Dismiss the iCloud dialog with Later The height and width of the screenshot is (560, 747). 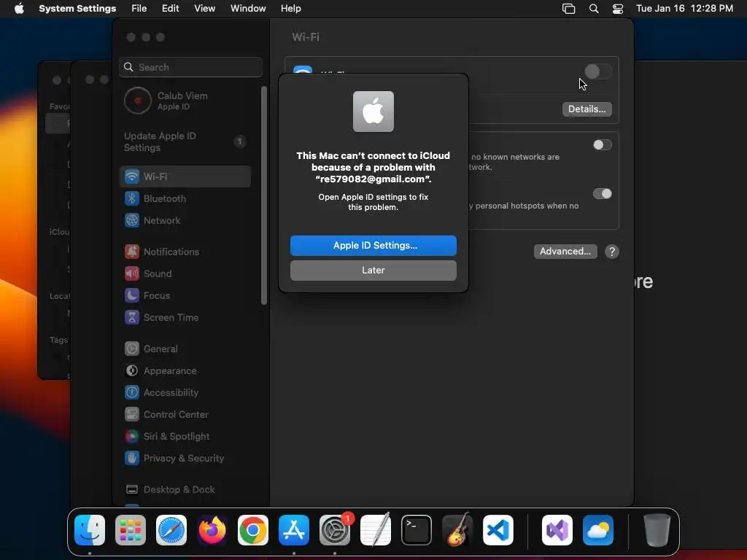[373, 271]
